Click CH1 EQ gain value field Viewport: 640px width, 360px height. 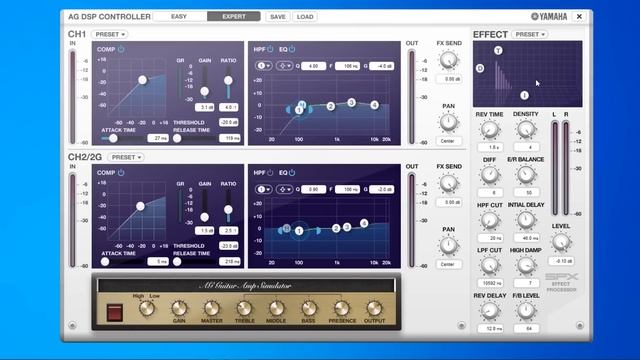point(382,66)
